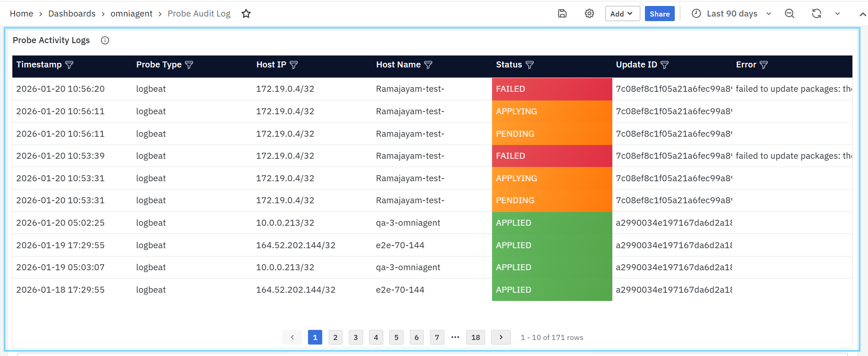The width and height of the screenshot is (868, 356).
Task: Click the first red FAILED status cell
Action: (x=552, y=89)
